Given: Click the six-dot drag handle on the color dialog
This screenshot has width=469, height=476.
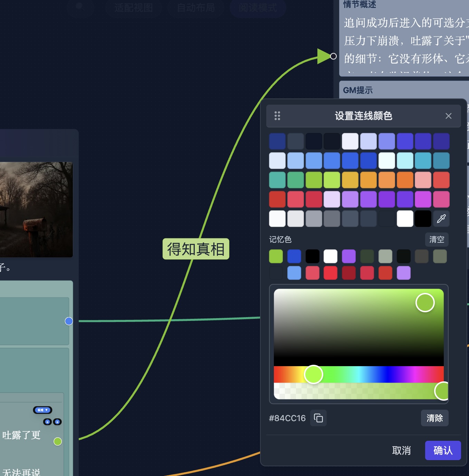Looking at the screenshot, I should [x=277, y=116].
